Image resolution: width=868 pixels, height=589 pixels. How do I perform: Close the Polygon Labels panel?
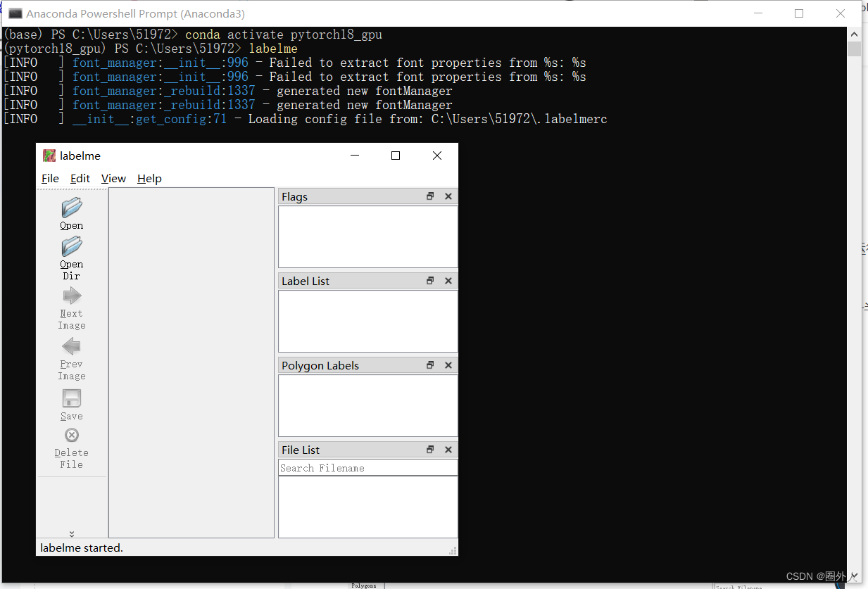(448, 365)
